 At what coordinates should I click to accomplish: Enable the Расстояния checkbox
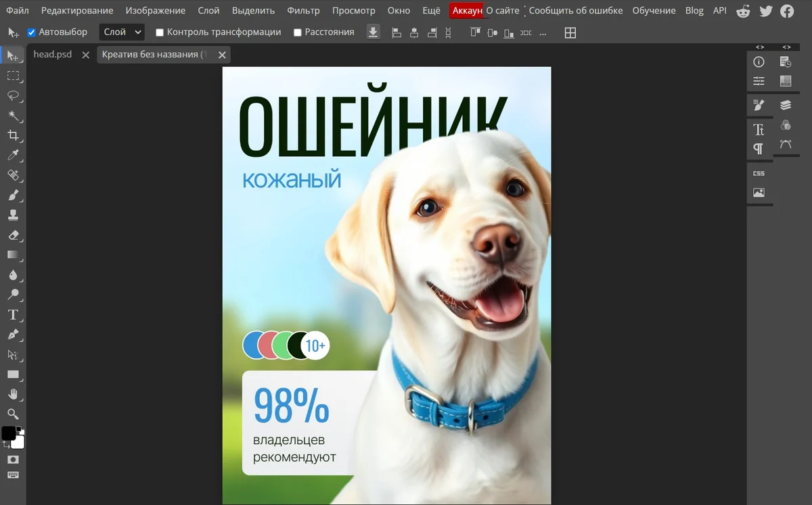click(x=298, y=32)
